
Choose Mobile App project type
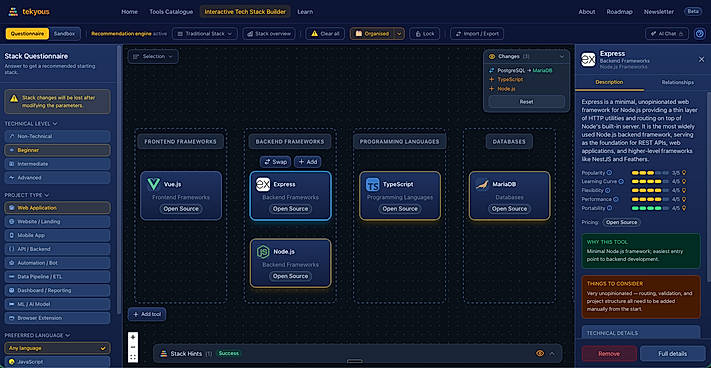(57, 236)
